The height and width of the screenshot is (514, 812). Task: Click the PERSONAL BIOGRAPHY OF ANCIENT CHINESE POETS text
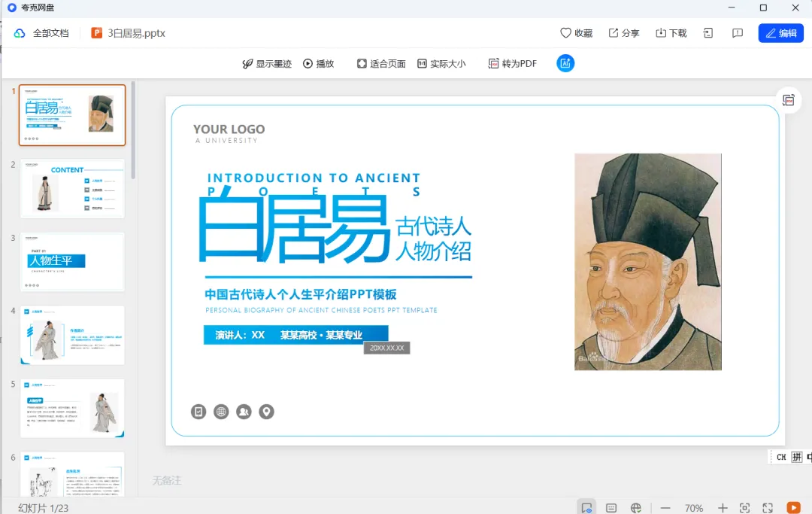coord(321,310)
